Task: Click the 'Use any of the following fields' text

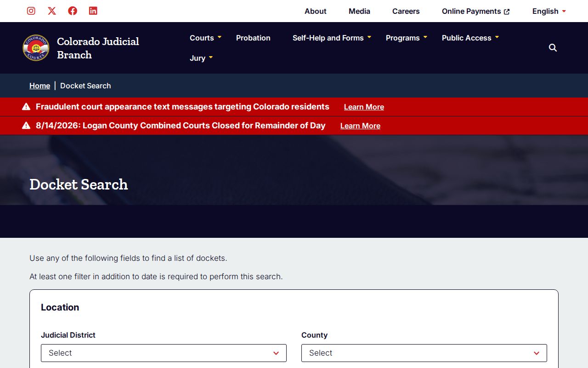Action: click(128, 258)
